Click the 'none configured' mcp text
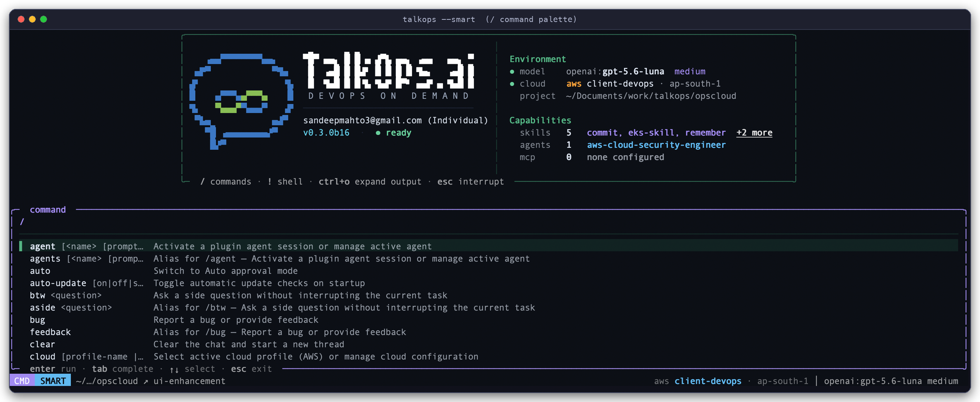The height and width of the screenshot is (402, 980). tap(625, 157)
